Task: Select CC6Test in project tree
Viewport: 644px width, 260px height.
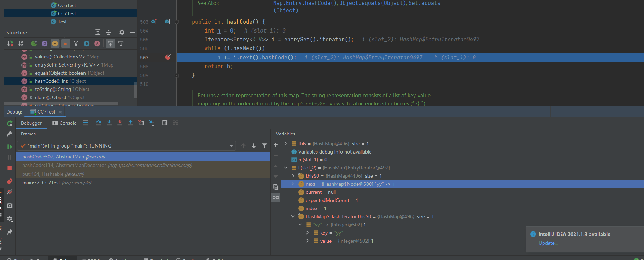Action: point(67,5)
